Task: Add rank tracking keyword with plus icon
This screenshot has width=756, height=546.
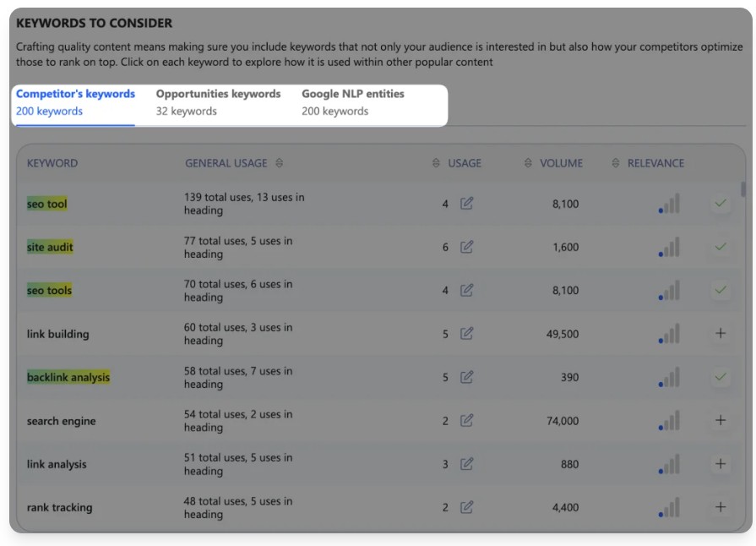Action: pyautogui.click(x=721, y=507)
